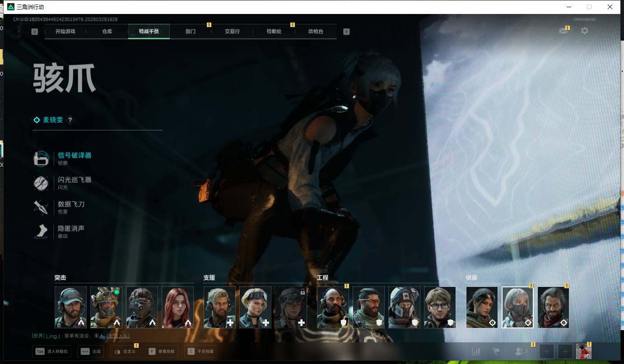Image resolution: width=624 pixels, height=364 pixels.
Task: Select the dark-haired female recon operator
Action: click(482, 307)
